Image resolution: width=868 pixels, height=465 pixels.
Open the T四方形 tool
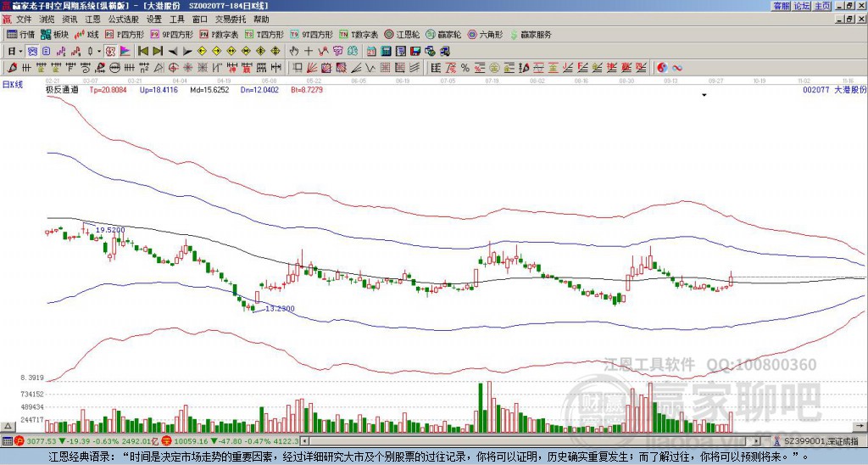tap(264, 34)
